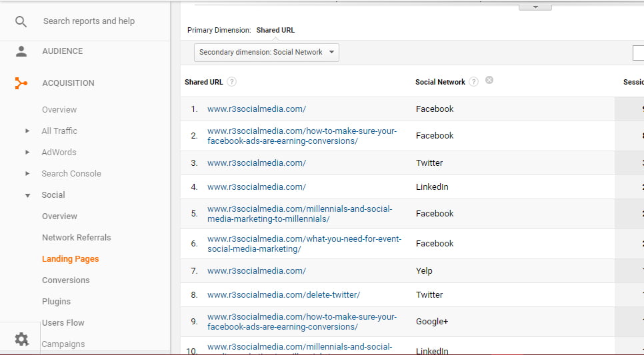Open row 6 event-social-media-marketing URL link

coord(305,244)
